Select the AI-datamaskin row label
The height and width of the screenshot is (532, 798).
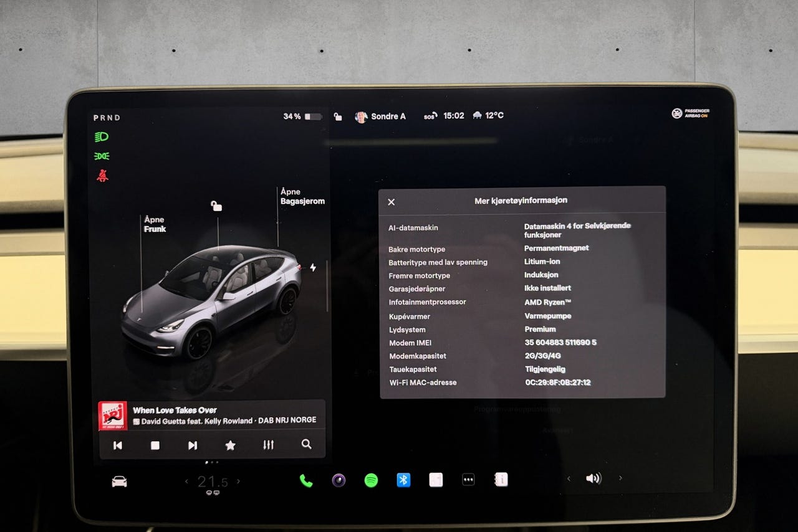point(413,228)
